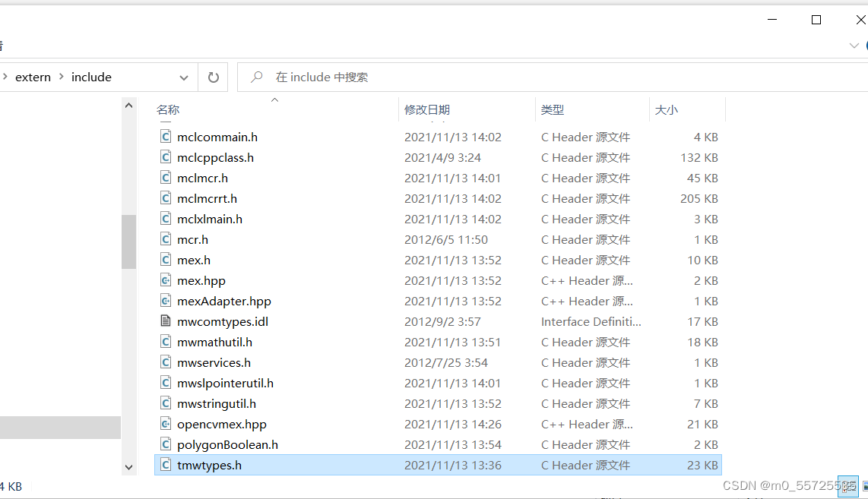Click the include breadcrumb item

(91, 77)
